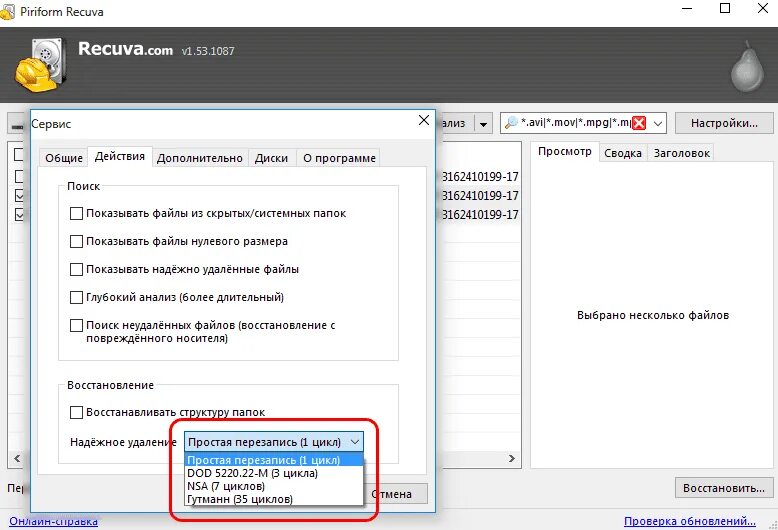This screenshot has height=530, width=778.
Task: Choose DOD 5220.22-M (3 цикла)
Action: coord(274,473)
